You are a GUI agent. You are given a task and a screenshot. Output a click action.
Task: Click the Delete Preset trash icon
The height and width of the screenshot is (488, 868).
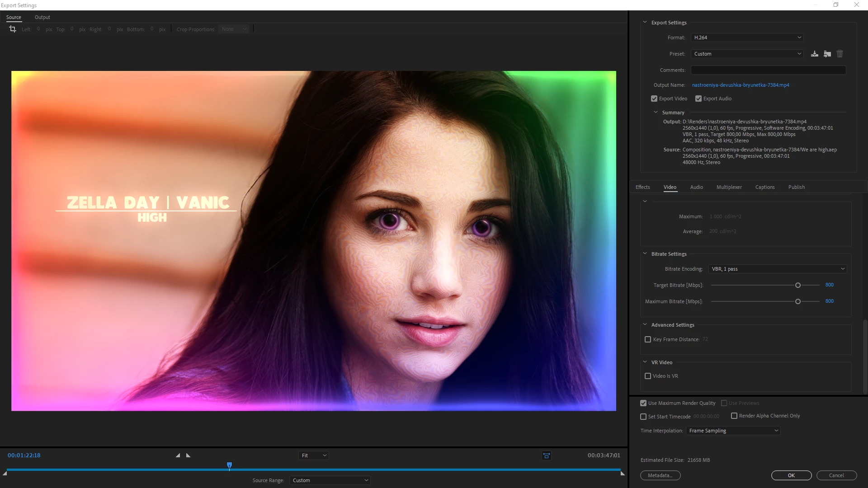pyautogui.click(x=840, y=54)
